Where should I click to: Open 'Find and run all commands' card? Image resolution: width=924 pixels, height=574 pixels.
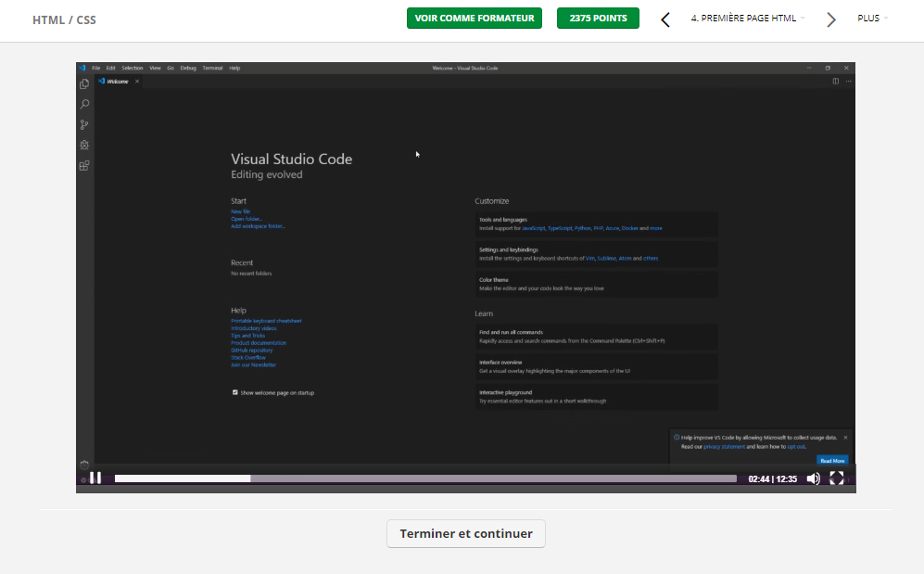(596, 337)
